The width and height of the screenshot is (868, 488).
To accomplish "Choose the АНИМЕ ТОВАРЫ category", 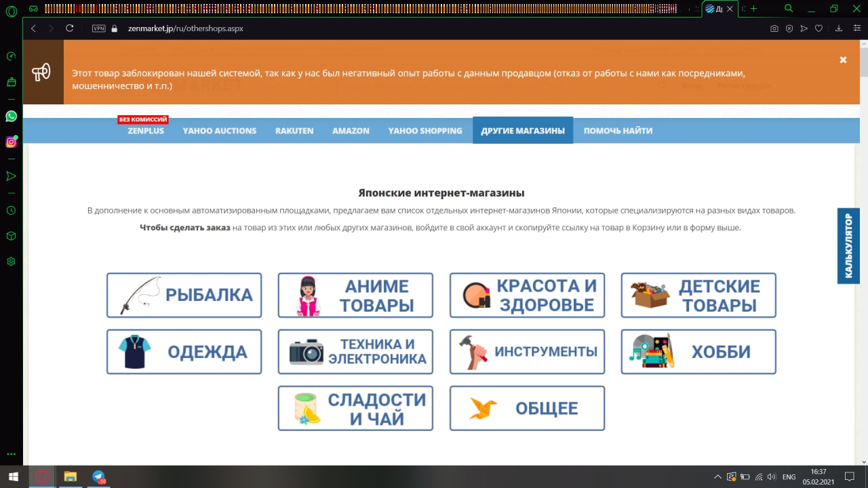I will (355, 295).
